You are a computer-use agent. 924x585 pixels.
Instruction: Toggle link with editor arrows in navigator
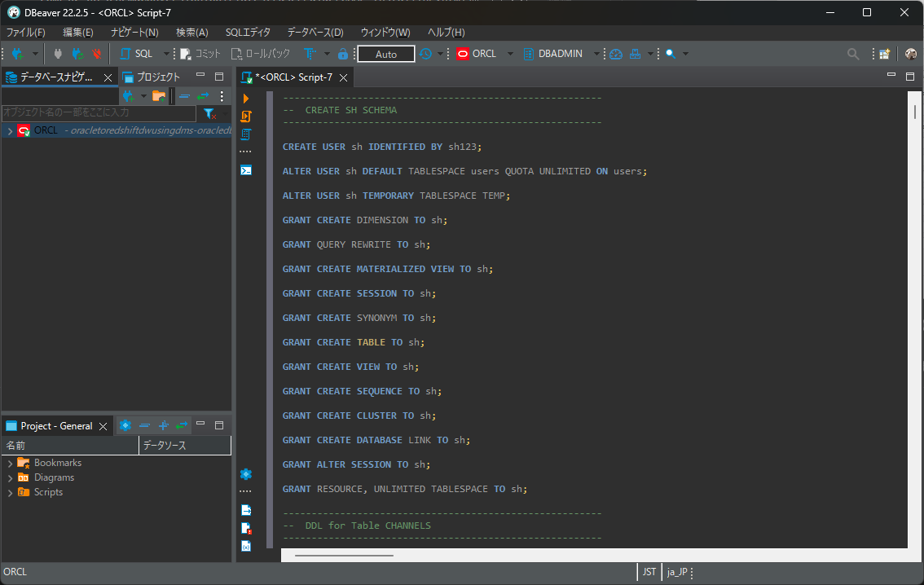[204, 96]
